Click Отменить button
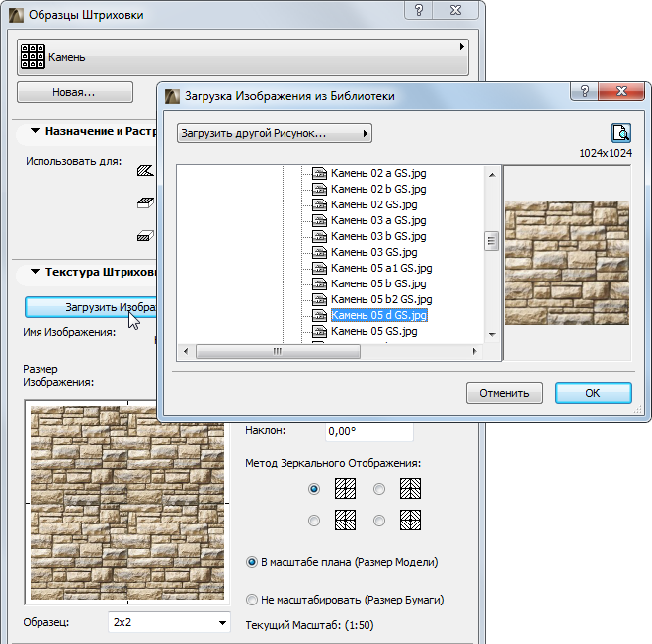The image size is (652, 644). [x=505, y=393]
